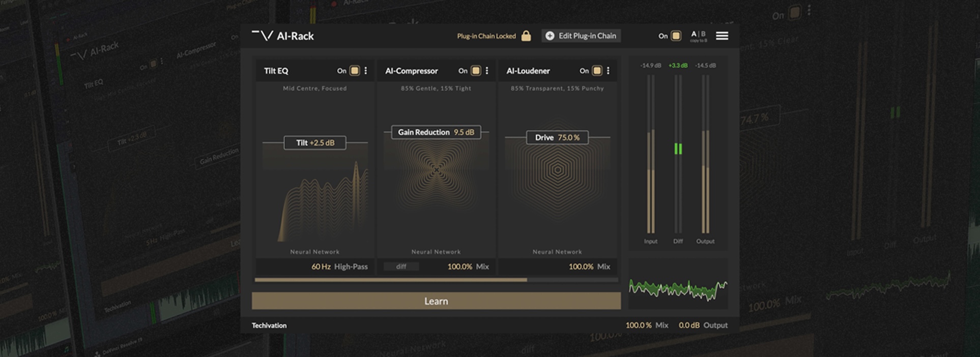Toggle the AI-Loudener On switch

(597, 71)
